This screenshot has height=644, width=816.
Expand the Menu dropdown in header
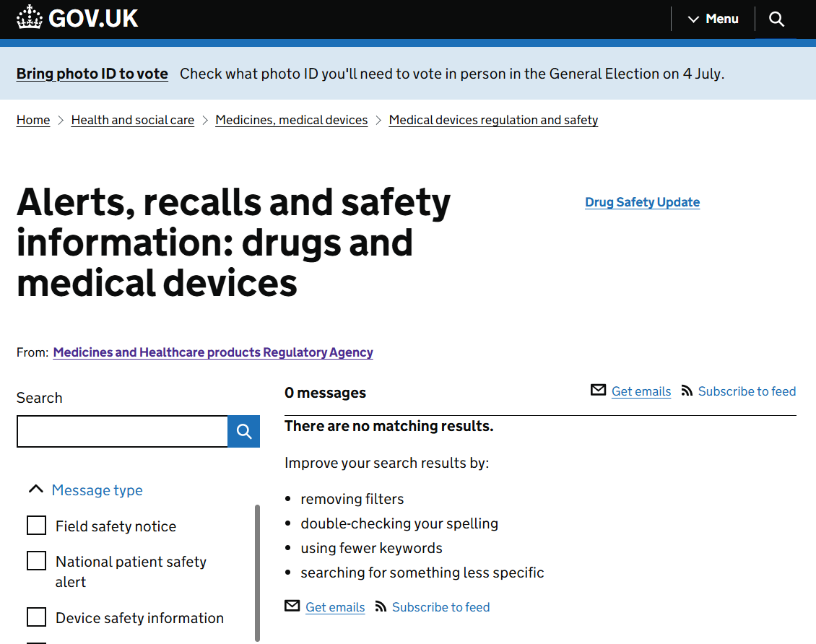713,19
